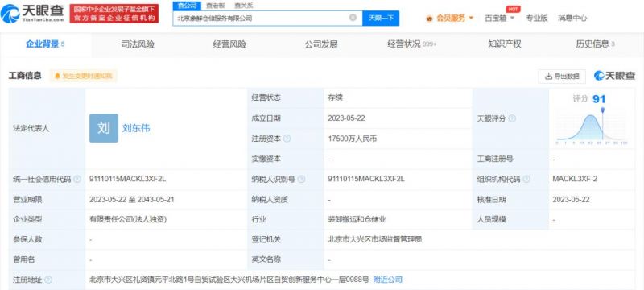Click the 导出数据 export button
The image size is (644, 290).
[562, 76]
